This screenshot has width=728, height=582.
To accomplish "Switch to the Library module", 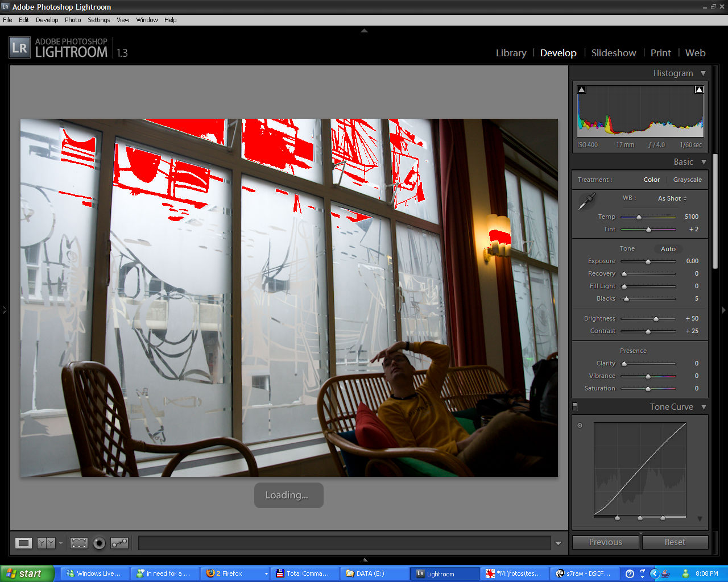I will pos(511,53).
